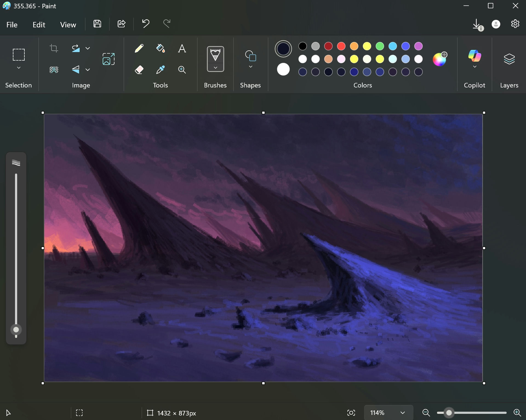The image size is (526, 420).
Task: Click the zoom slider handle
Action: pos(449,413)
